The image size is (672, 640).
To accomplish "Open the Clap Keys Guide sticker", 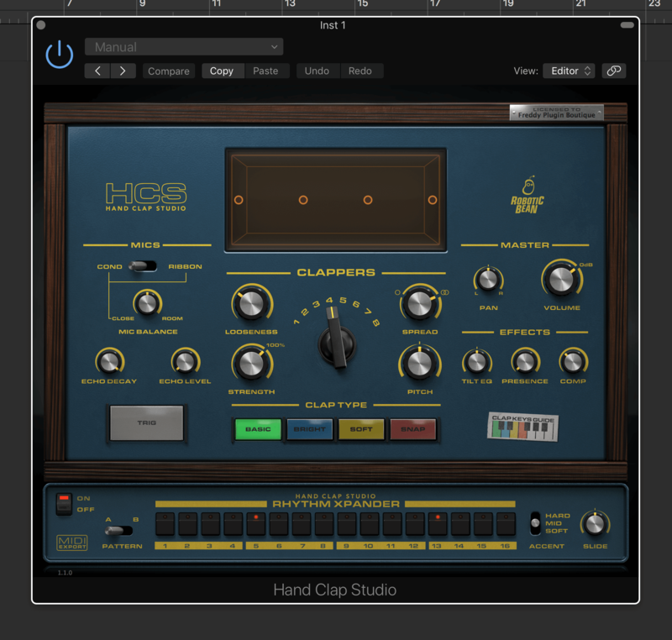I will click(x=522, y=427).
